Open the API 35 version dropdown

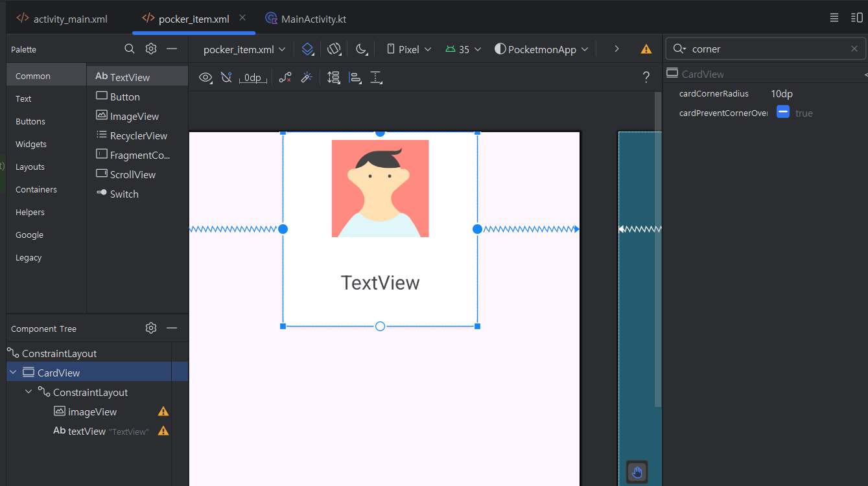[463, 49]
